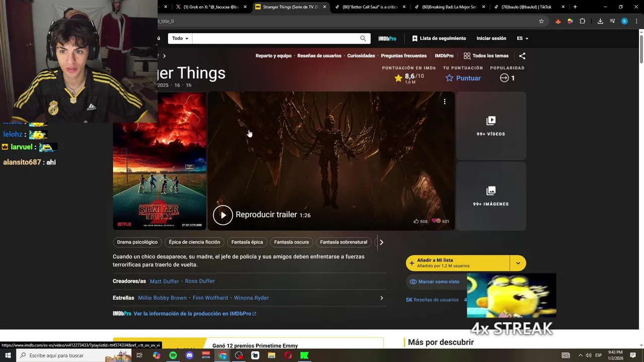Click the heart reactions icon showing 601
Viewport: 644px width, 362px height.
point(436,221)
